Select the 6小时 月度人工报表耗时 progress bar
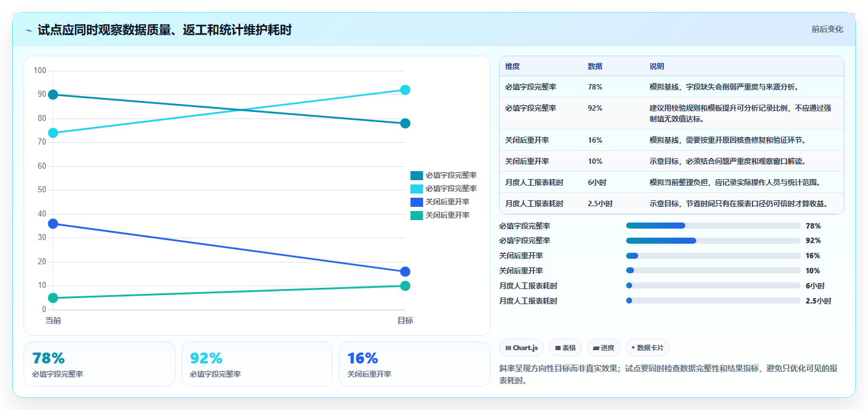 (x=713, y=285)
